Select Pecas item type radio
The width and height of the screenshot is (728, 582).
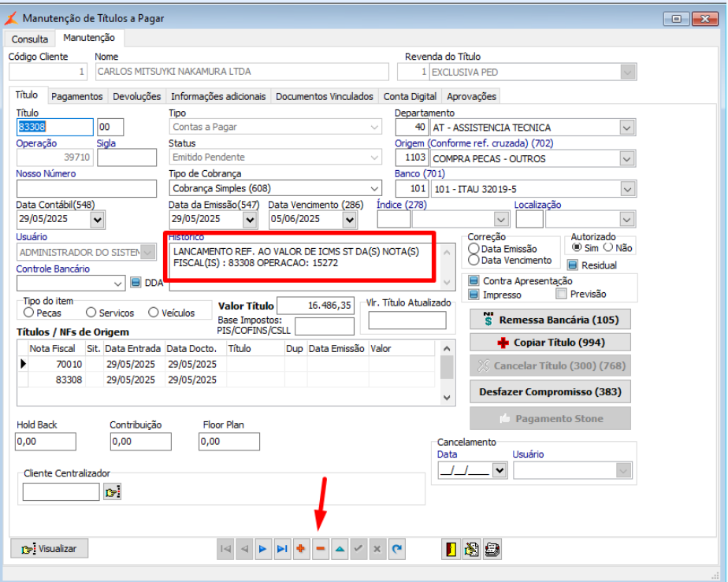tap(29, 313)
